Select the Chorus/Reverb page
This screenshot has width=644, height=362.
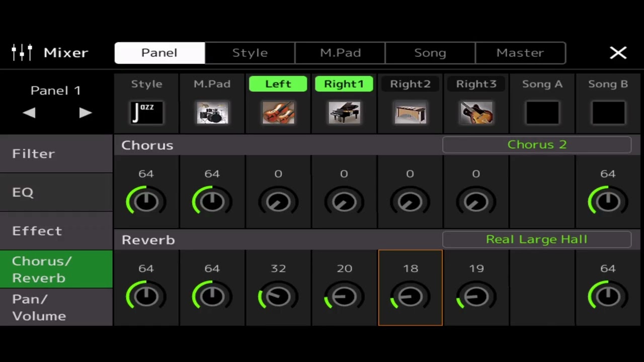pyautogui.click(x=56, y=269)
